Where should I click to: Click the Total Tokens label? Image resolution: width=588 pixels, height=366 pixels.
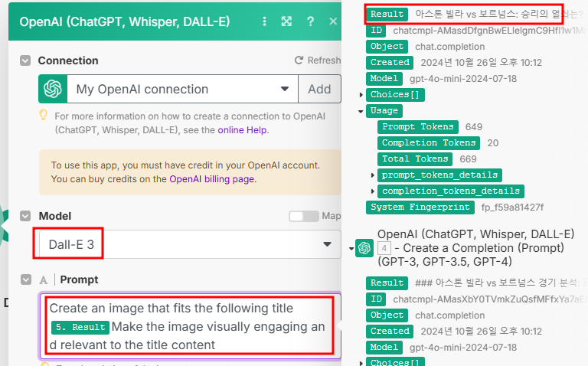tap(415, 159)
